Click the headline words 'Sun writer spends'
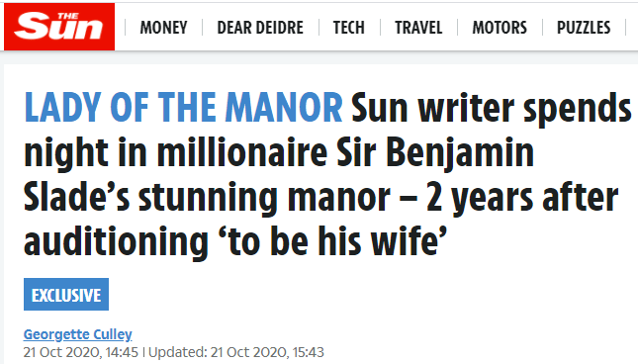Screen dimensions: 638x364 coord(492,108)
